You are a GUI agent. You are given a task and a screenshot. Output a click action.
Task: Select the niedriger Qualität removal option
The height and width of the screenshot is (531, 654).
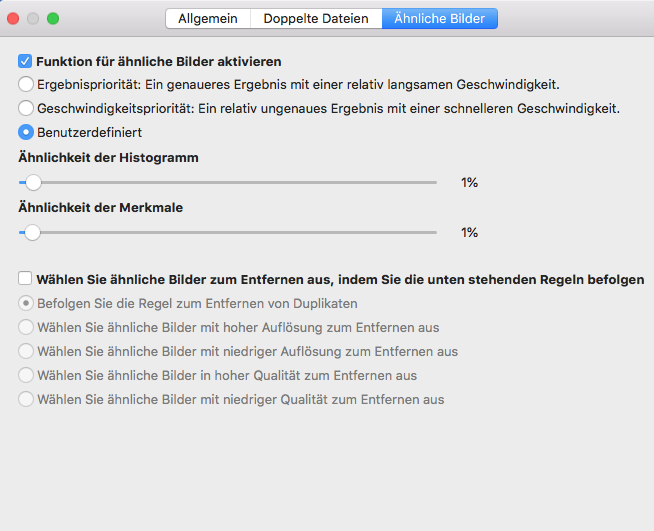[26, 399]
